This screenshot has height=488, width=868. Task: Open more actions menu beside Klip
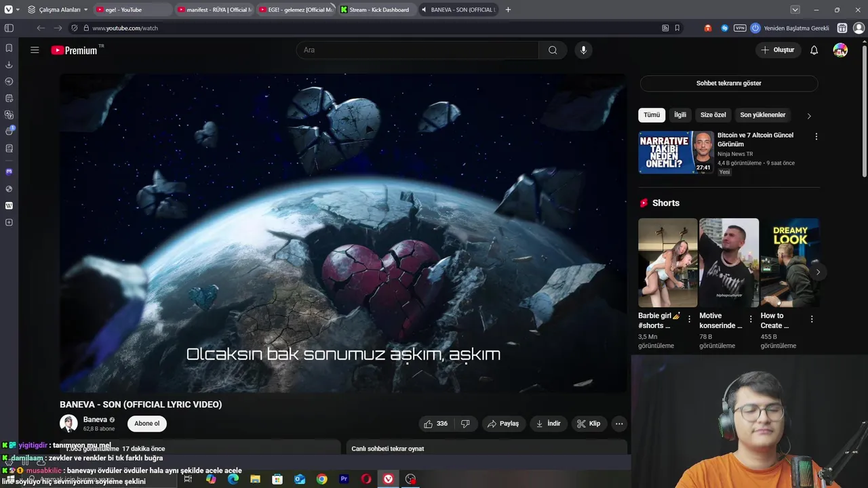point(618,424)
